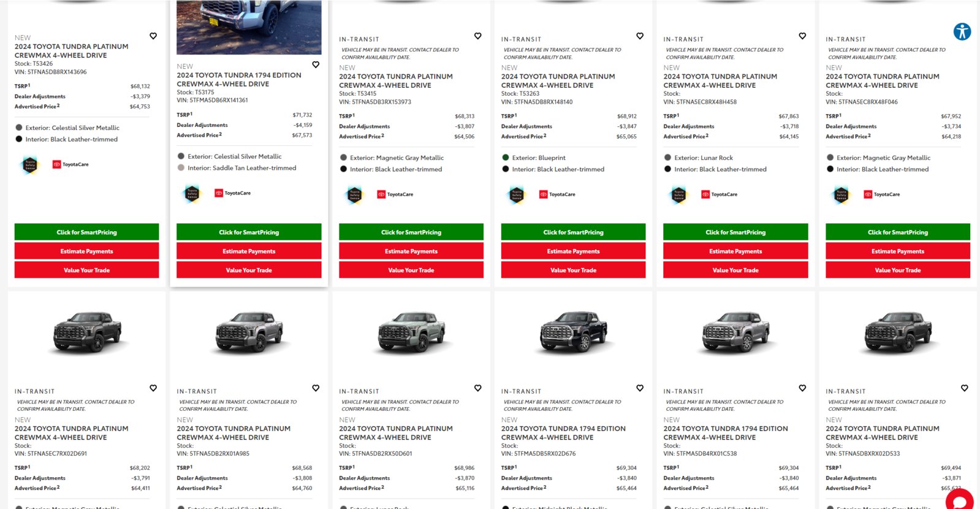Open Tundra 1794 Edition title, VIN 02D676
The width and height of the screenshot is (980, 509).
click(563, 433)
